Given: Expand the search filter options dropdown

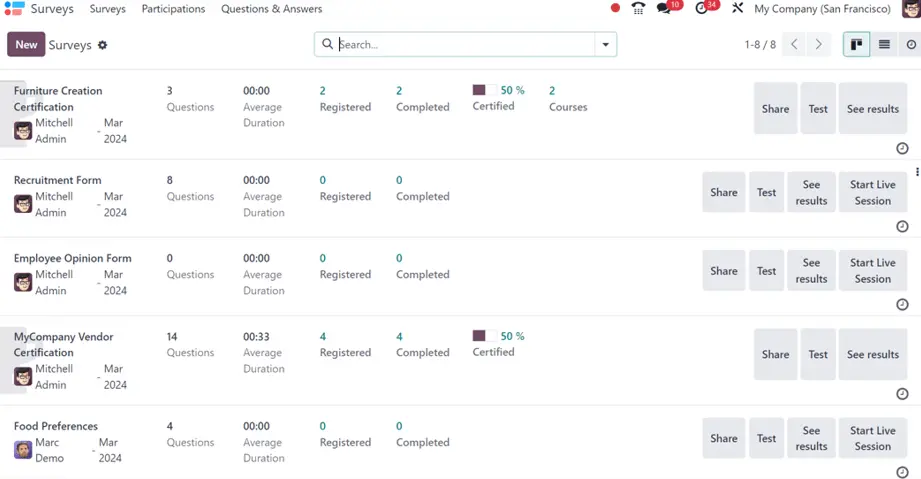Looking at the screenshot, I should [x=605, y=45].
